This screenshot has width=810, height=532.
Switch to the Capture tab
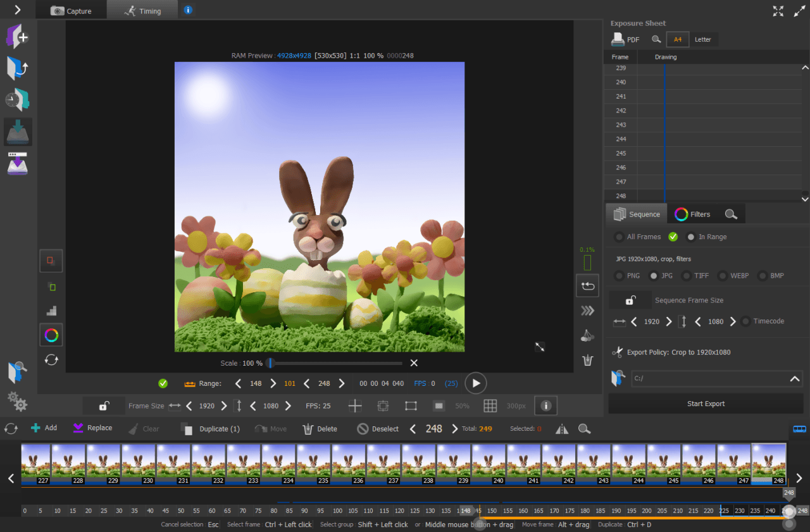tap(71, 11)
